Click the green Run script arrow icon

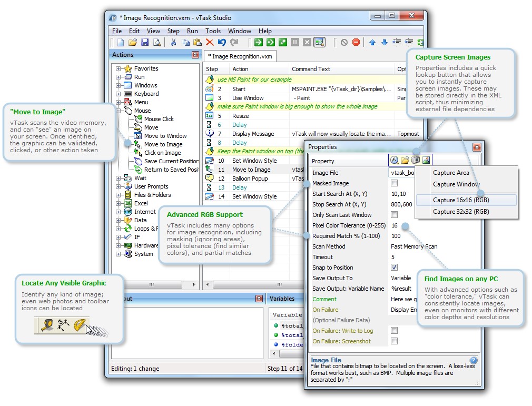pyautogui.click(x=259, y=43)
